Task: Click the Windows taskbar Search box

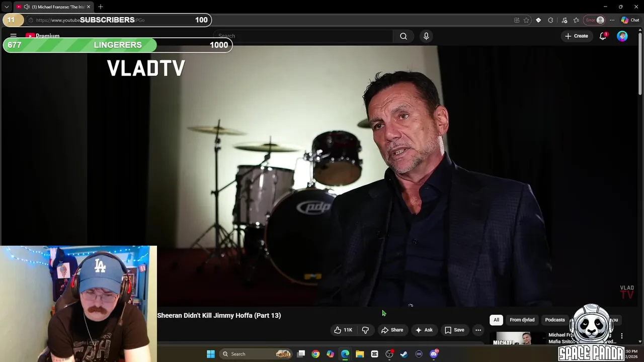Action: coord(257,354)
